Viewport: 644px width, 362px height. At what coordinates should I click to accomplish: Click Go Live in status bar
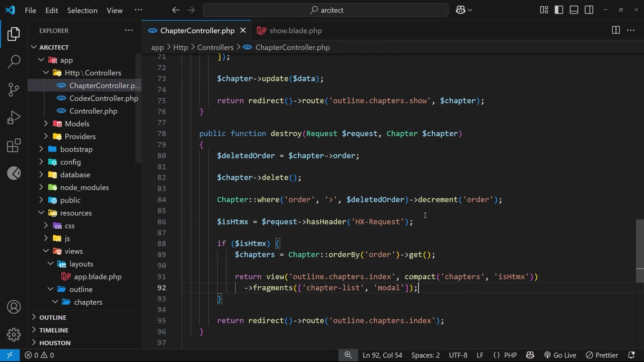pos(560,355)
